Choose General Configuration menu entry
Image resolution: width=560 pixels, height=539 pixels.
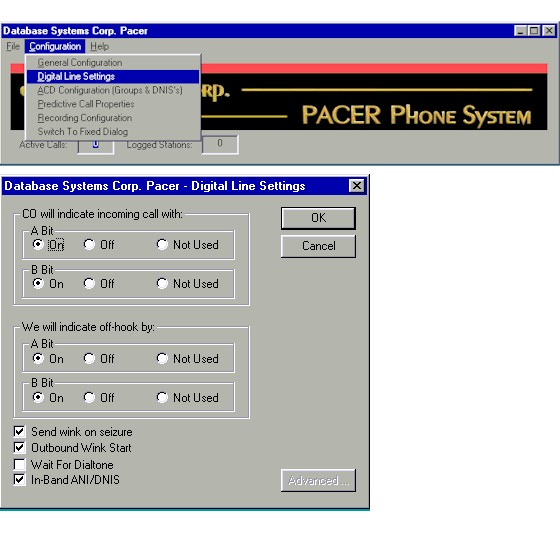pyautogui.click(x=113, y=63)
